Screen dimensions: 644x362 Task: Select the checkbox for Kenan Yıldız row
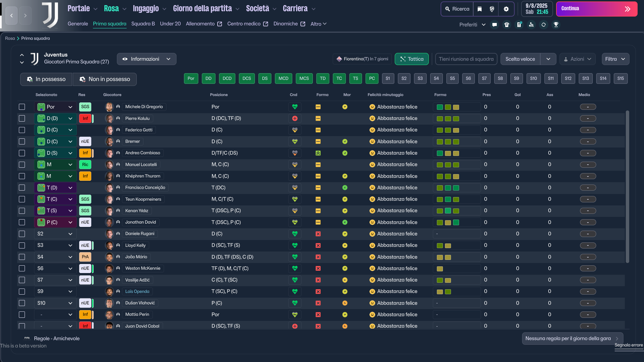(22, 211)
